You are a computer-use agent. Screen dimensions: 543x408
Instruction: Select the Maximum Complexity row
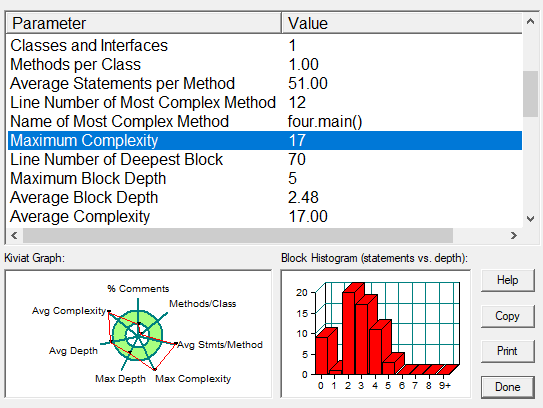coord(265,141)
